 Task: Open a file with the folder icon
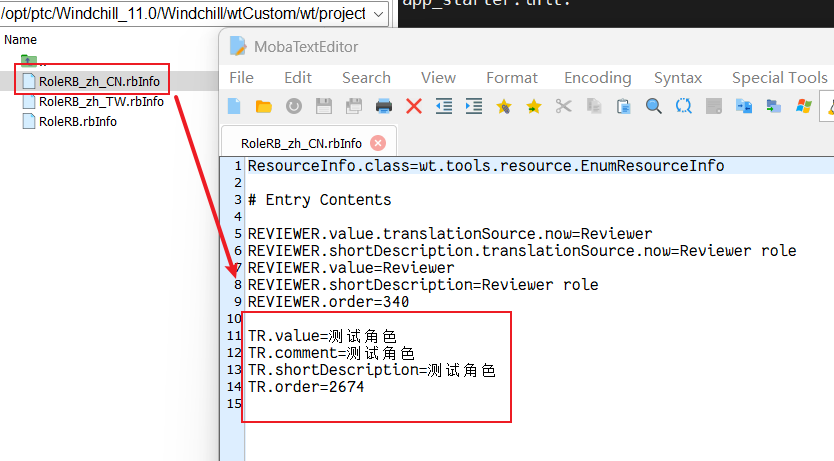coord(263,106)
